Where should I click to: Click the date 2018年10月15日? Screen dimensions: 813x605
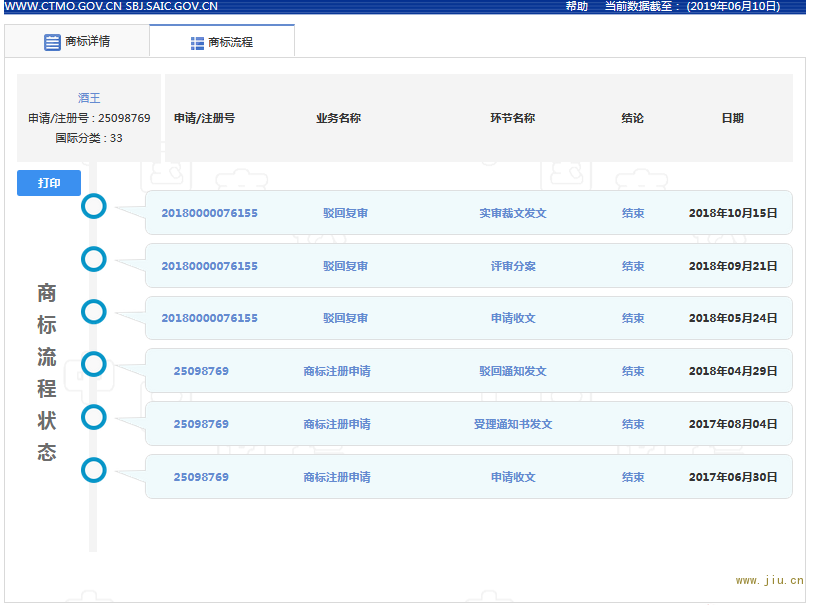(733, 213)
